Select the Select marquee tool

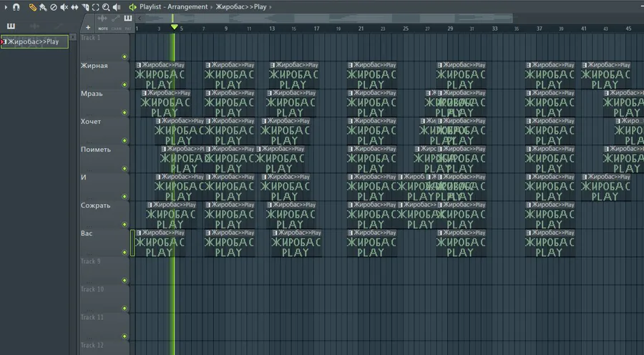(95, 7)
